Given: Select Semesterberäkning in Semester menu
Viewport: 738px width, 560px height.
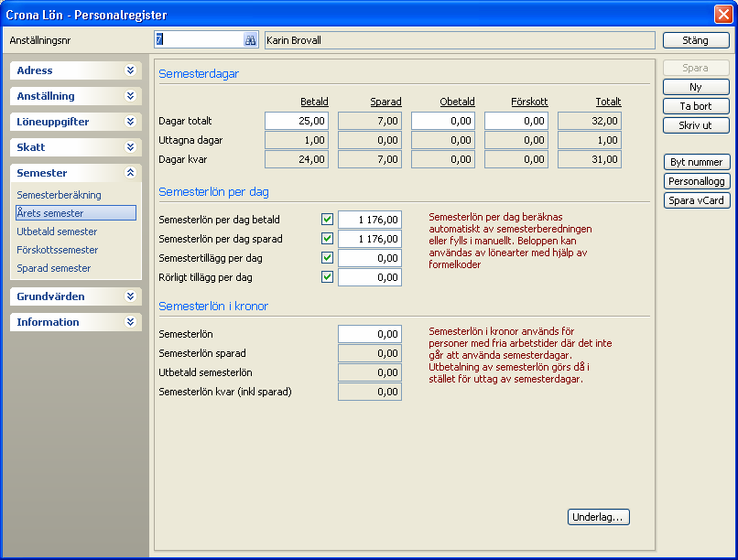Looking at the screenshot, I should pyautogui.click(x=59, y=195).
